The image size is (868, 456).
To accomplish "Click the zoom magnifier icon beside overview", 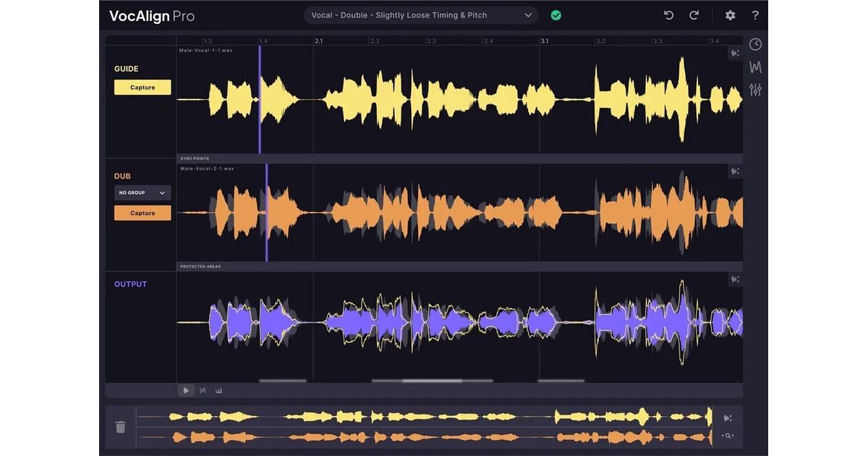I will [x=728, y=436].
